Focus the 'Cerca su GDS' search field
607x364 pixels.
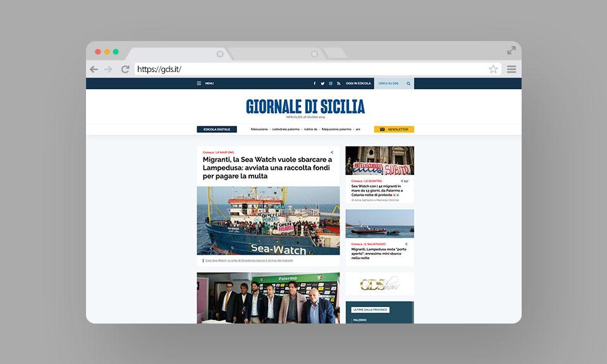[x=389, y=83]
